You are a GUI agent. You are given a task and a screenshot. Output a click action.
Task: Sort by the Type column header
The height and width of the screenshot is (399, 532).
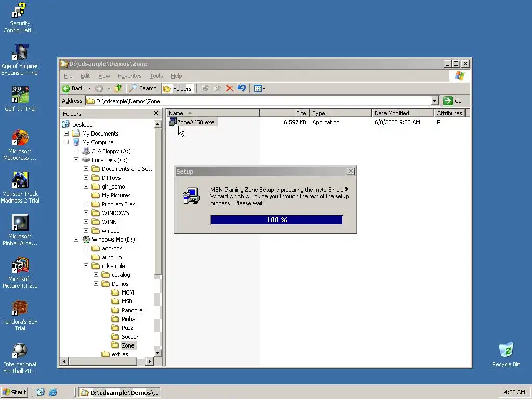point(341,113)
